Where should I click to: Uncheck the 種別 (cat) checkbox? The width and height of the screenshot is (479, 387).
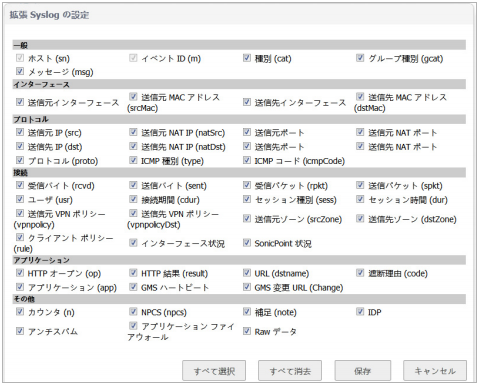click(247, 58)
